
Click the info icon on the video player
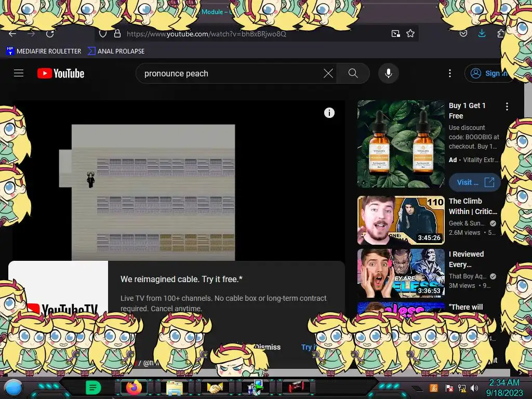coord(329,113)
